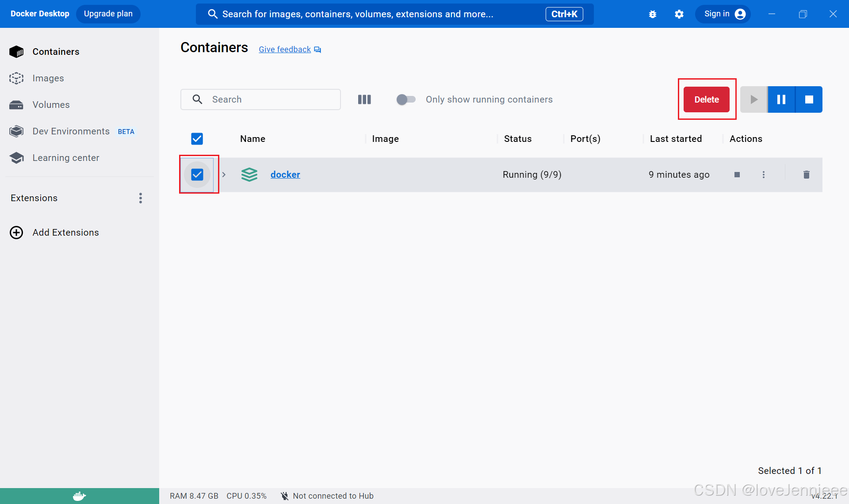Toggle Only show running containers switch
849x504 pixels.
pos(406,99)
